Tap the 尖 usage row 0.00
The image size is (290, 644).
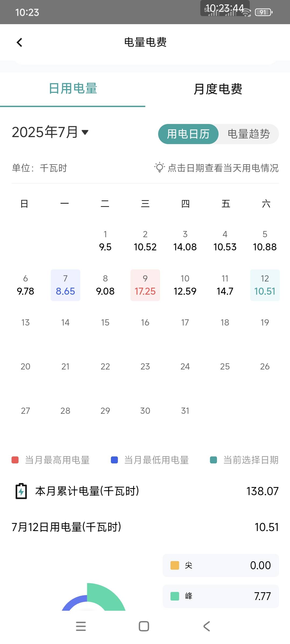(221, 565)
